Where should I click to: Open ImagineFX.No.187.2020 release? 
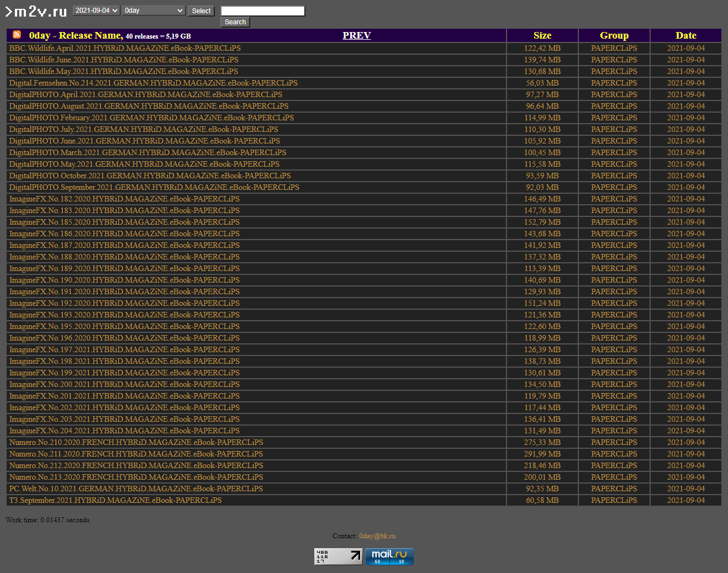click(x=124, y=245)
